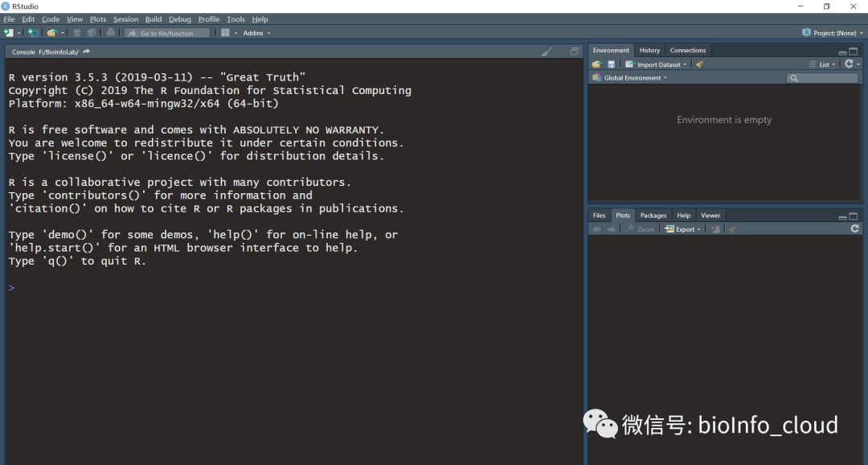Open the Panes layout dropdown arrow

(x=235, y=33)
